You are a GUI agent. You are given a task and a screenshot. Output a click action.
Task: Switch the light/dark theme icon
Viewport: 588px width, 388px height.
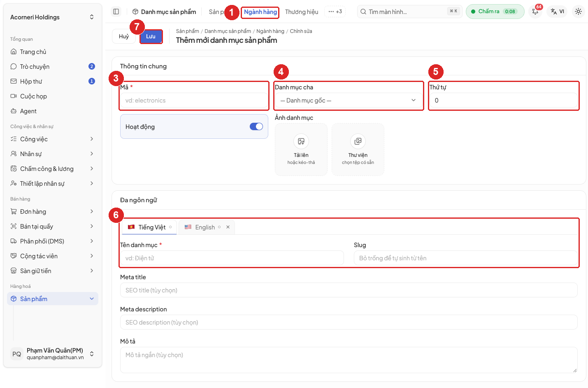click(578, 12)
